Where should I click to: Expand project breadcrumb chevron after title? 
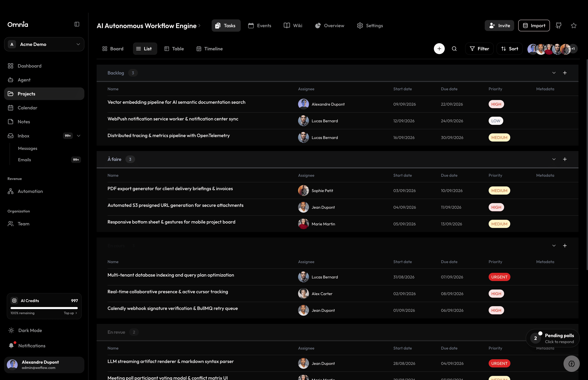click(199, 26)
